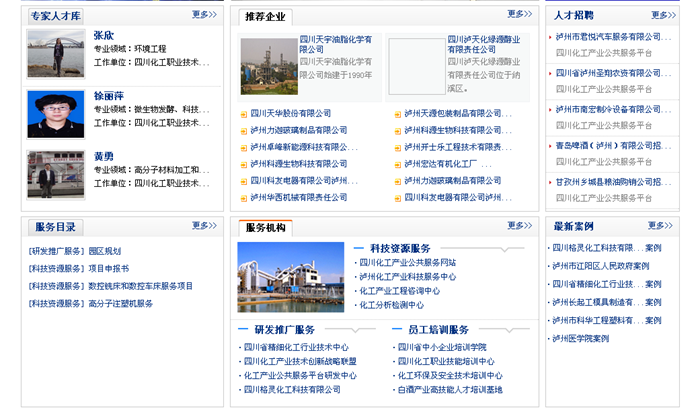Open 化工分析检测中心 service link
The height and width of the screenshot is (412, 700).
pyautogui.click(x=391, y=305)
